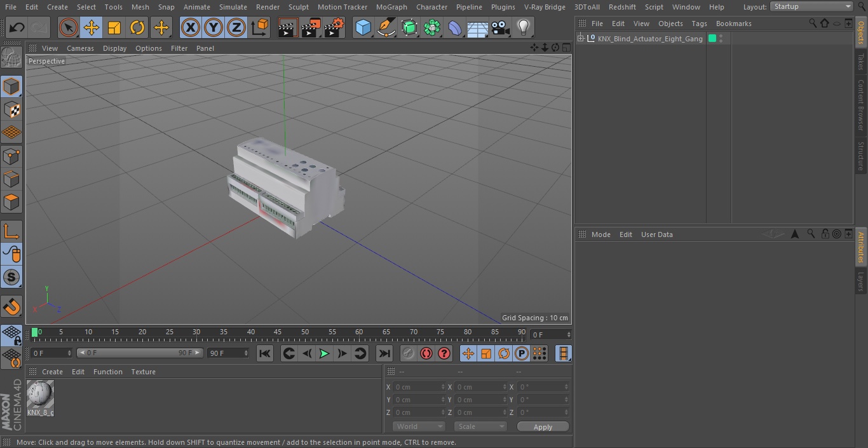
Task: Go to end of animation
Action: tap(384, 353)
